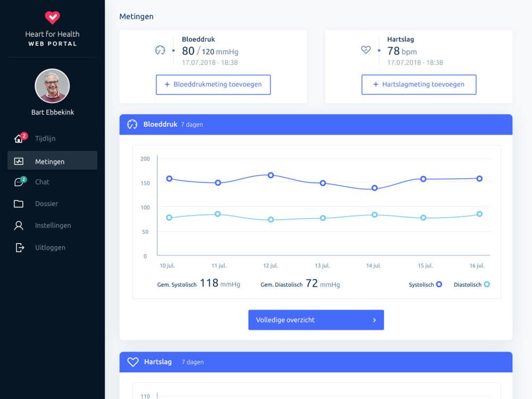Screen dimensions: 532x399
Task: Click the Gem. Diastolisch 72 mmHg value
Action: point(323,284)
